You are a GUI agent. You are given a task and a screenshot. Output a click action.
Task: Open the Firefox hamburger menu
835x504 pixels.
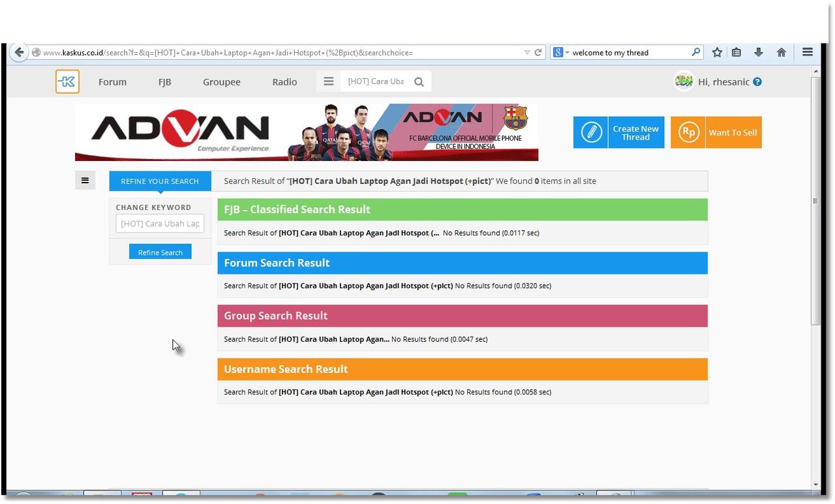(x=808, y=52)
